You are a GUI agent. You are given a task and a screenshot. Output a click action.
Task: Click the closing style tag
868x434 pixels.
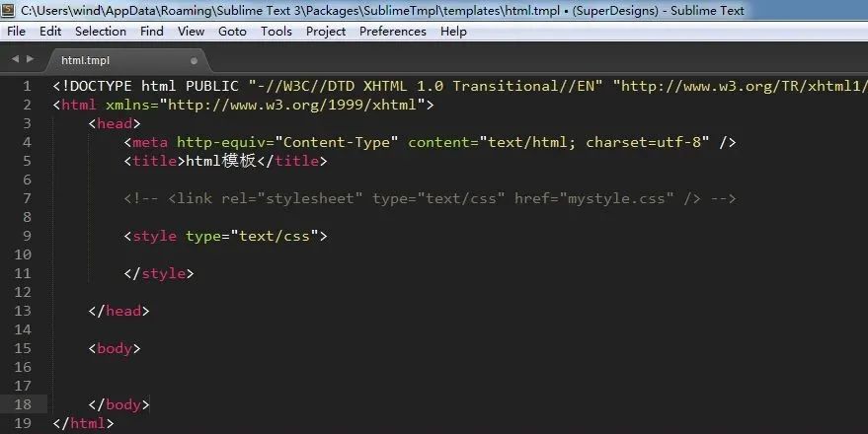(159, 273)
